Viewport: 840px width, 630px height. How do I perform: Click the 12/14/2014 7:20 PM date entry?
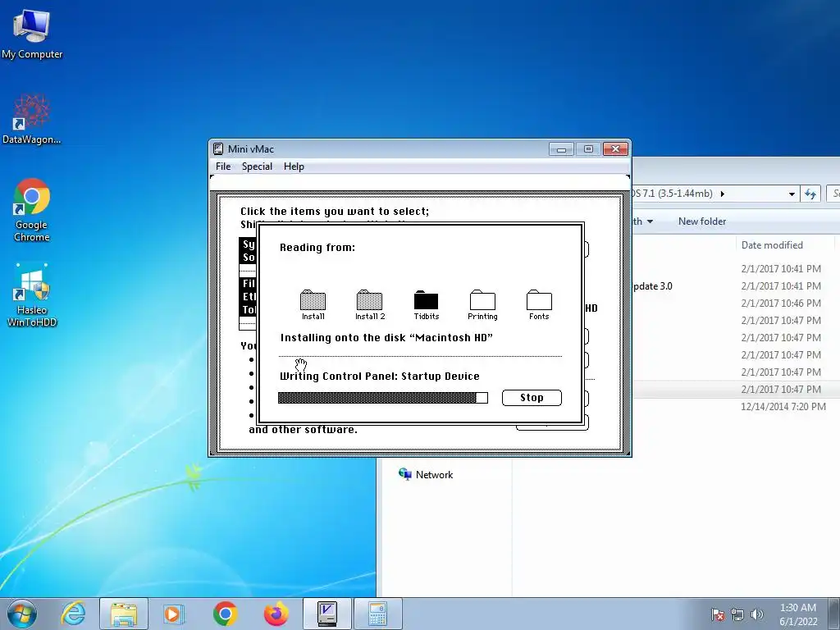coord(783,407)
